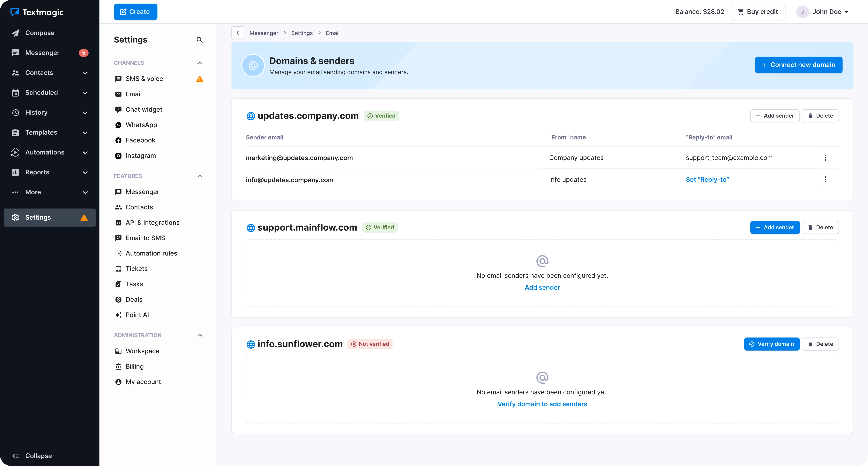Screen dimensions: 868x466
Task: Expand the Contacts sidebar menu chevron
Action: (x=85, y=73)
